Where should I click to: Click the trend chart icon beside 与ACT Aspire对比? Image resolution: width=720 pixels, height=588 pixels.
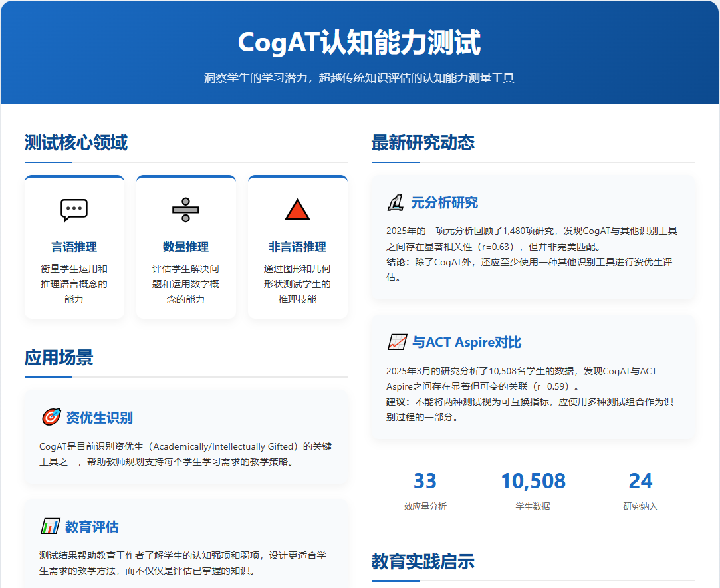[396, 343]
